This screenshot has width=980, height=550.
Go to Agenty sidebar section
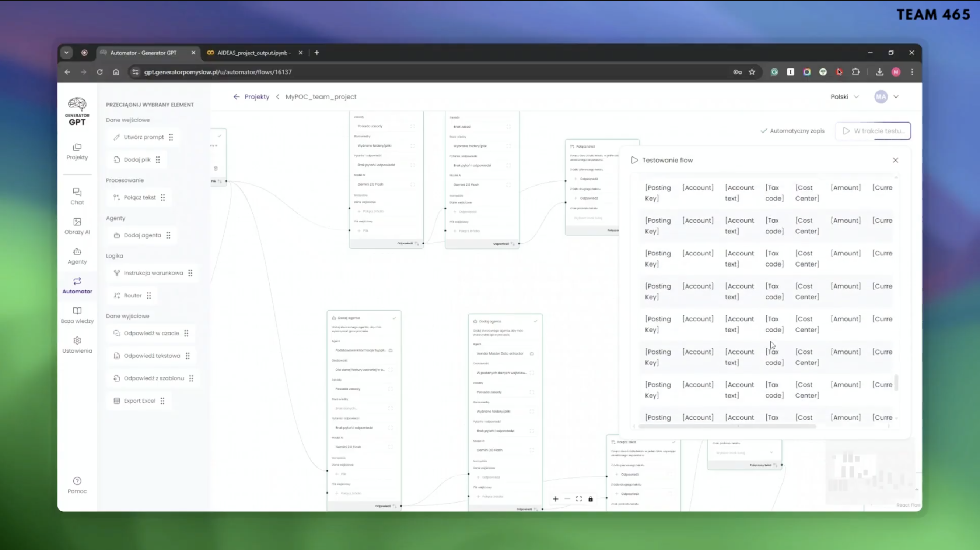tap(77, 256)
